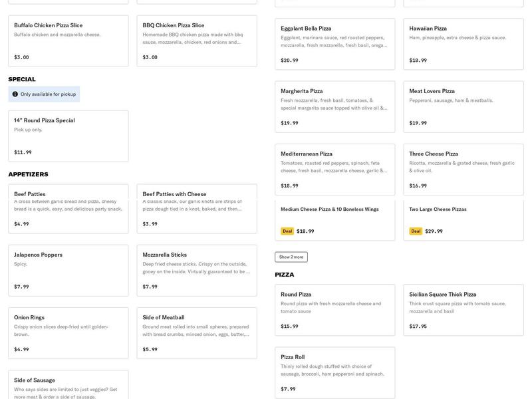Viewport: 532px width, 399px height.
Task: Open Side of Meatball item
Action: 196,332
